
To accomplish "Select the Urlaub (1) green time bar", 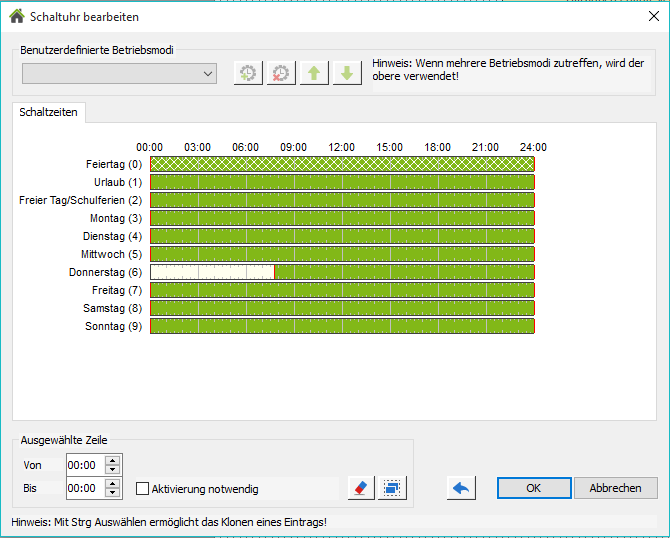I will pyautogui.click(x=342, y=182).
